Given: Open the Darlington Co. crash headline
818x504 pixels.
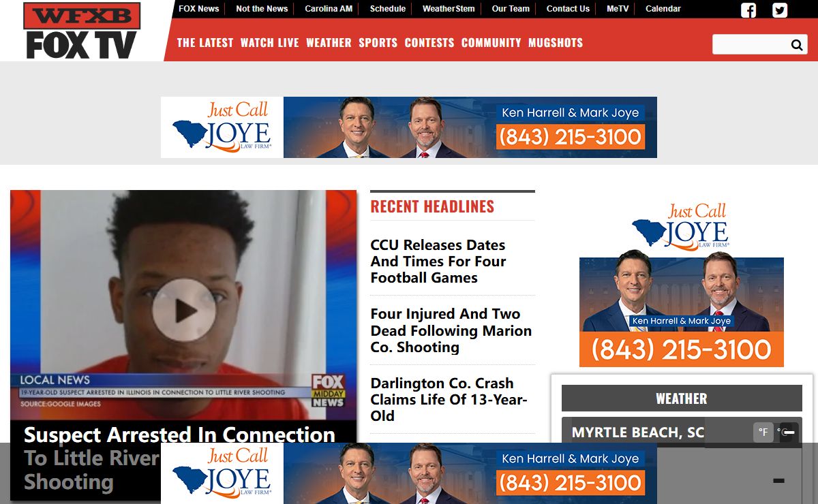Looking at the screenshot, I should (449, 400).
